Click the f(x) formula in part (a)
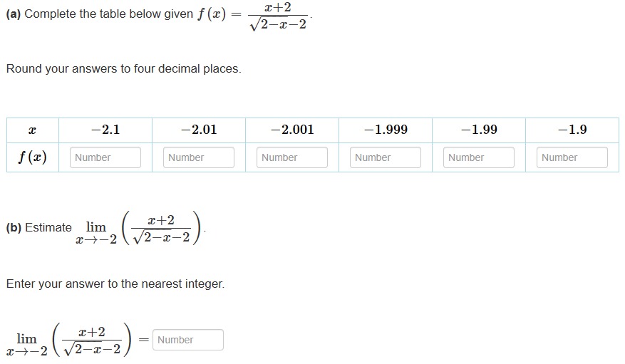The image size is (625, 364). click(254, 16)
